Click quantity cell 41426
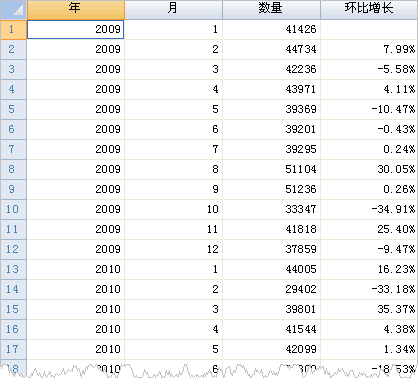This screenshot has width=418, height=378. [x=271, y=30]
